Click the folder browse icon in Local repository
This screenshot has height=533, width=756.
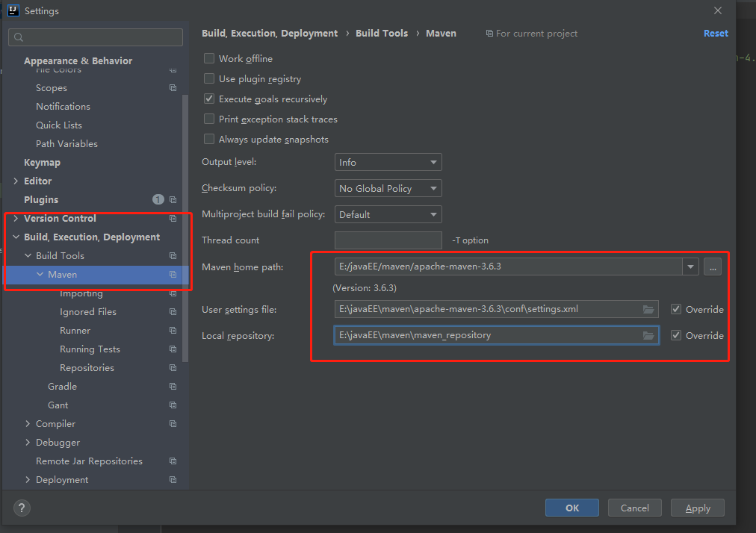coord(648,335)
